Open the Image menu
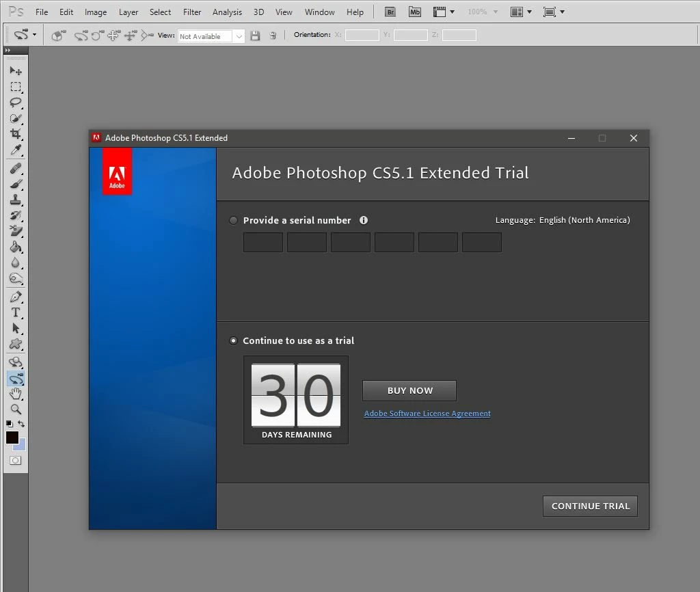 [x=96, y=12]
